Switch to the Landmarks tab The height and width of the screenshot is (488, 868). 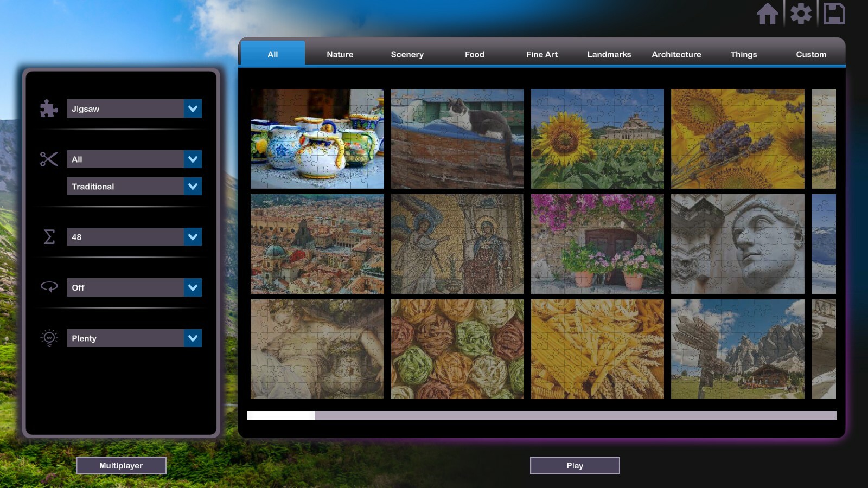609,54
